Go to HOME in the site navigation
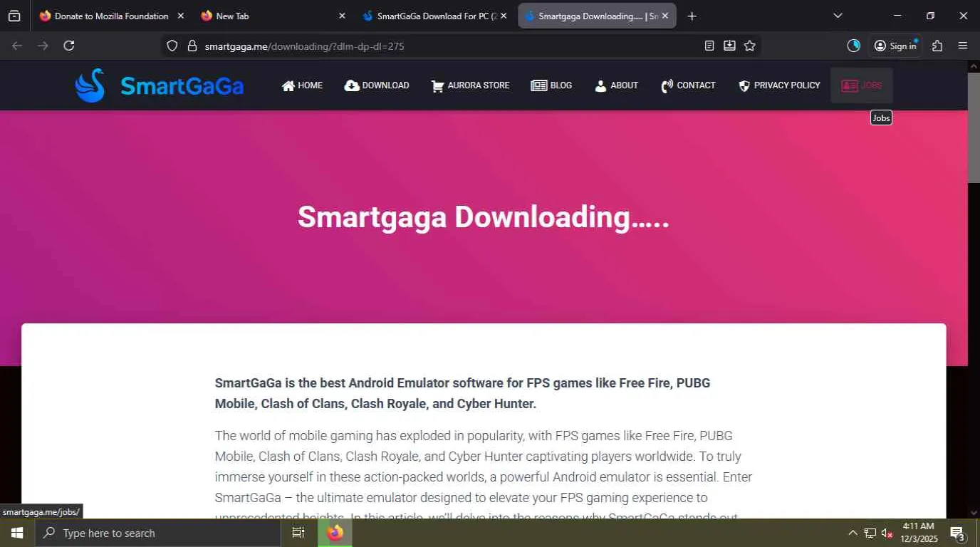The width and height of the screenshot is (980, 547). click(302, 85)
